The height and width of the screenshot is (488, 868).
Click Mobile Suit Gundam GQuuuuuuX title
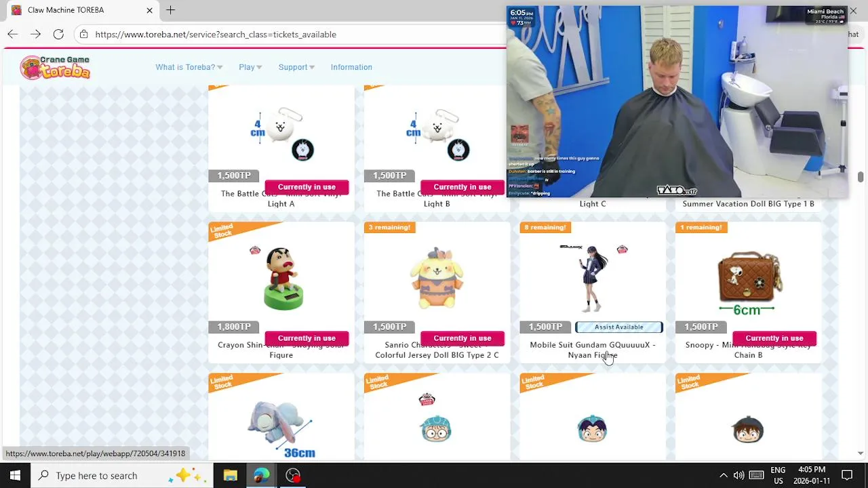tap(593, 350)
